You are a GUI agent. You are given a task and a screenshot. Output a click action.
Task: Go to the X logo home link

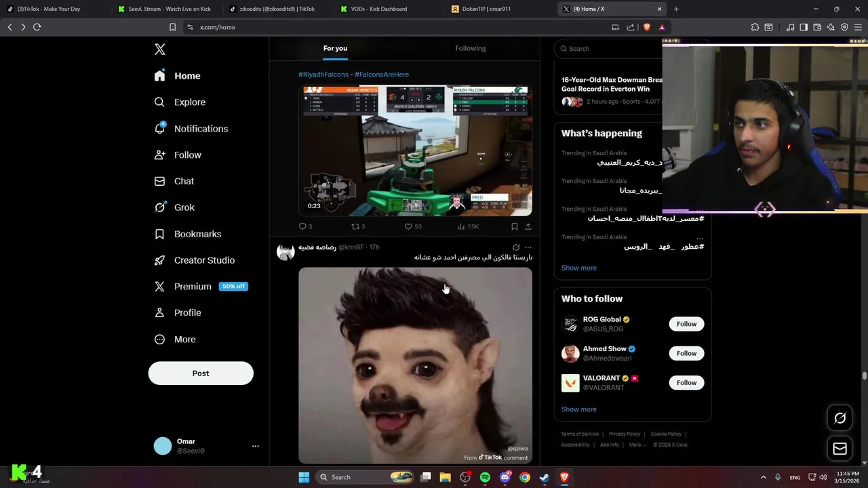[160, 49]
